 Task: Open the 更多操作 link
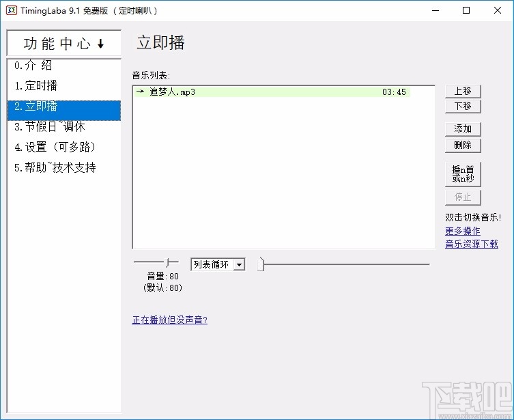[x=463, y=231]
